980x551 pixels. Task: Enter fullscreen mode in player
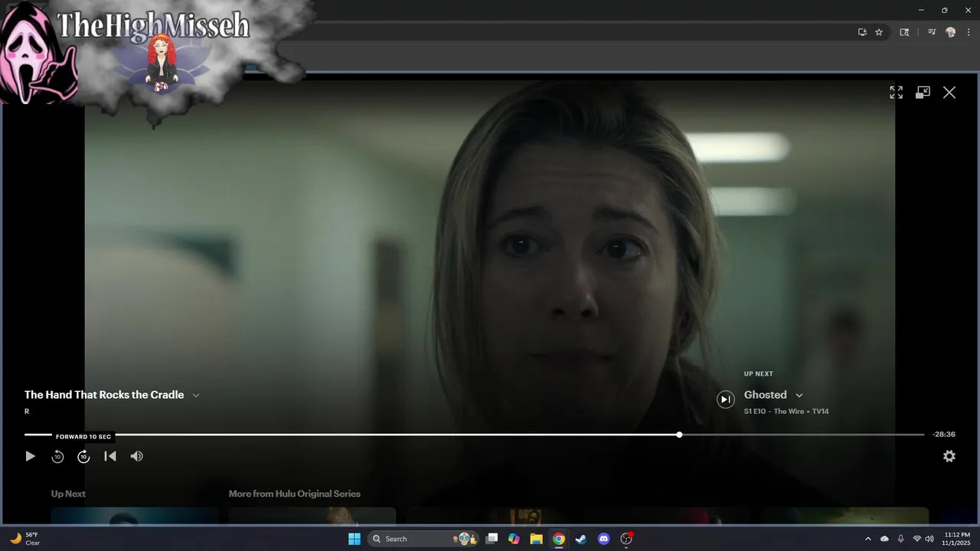click(896, 93)
